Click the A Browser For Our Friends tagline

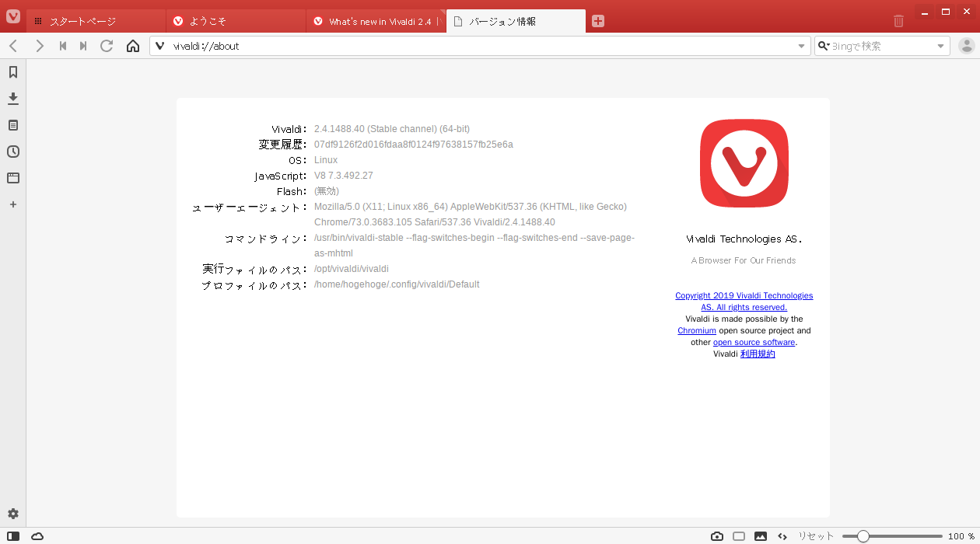point(744,260)
